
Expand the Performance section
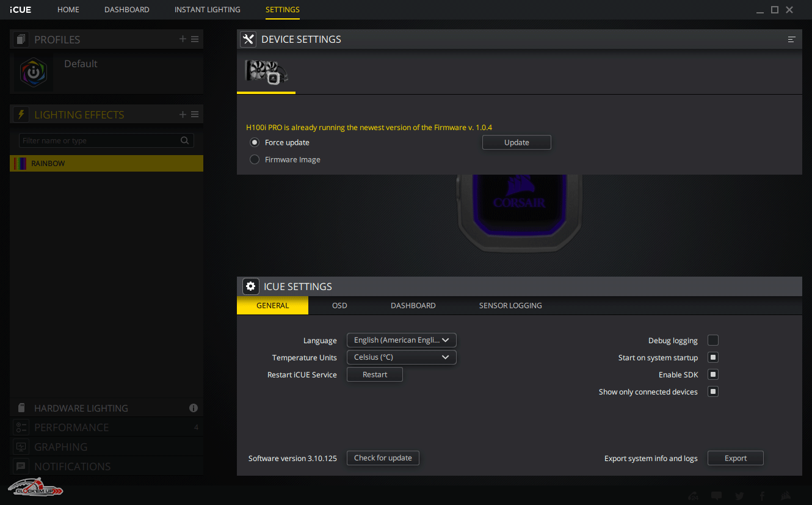tap(107, 427)
